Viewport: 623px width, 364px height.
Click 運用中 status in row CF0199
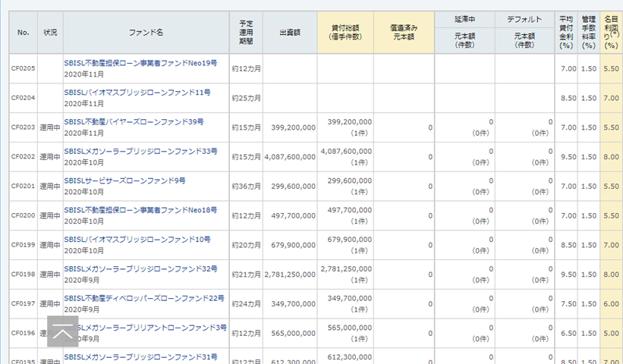tap(50, 244)
